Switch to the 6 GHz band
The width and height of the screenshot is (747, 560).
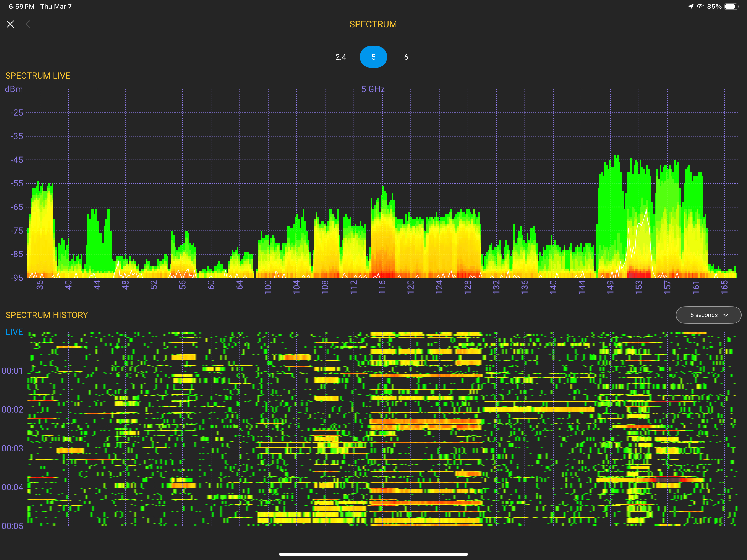point(406,57)
